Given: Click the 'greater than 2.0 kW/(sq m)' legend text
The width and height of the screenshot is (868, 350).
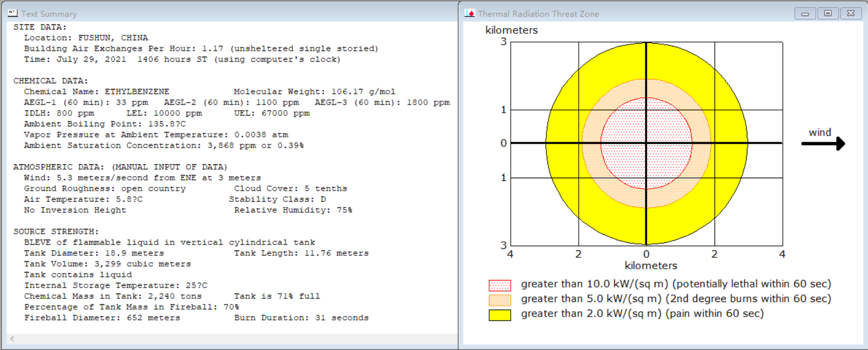Looking at the screenshot, I should [x=642, y=314].
